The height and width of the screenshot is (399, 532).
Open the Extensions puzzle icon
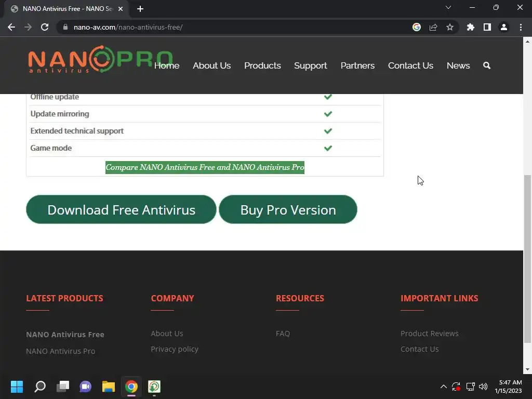click(x=471, y=27)
